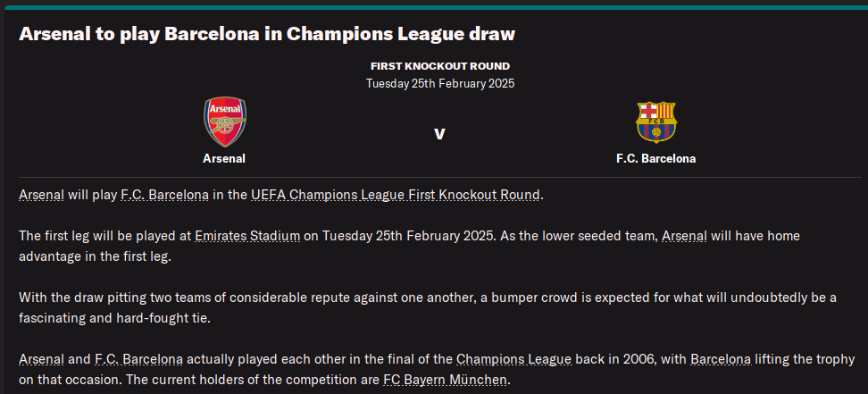
Task: Open Champions League link before 'back in 2006'
Action: 513,360
